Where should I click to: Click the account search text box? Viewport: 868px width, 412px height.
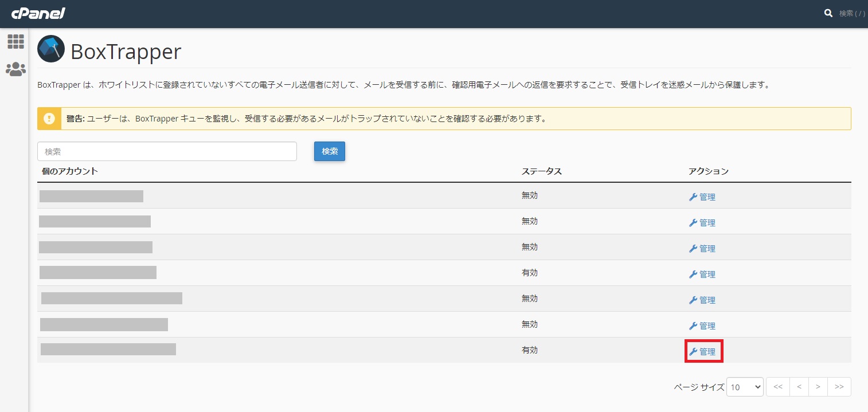pos(167,152)
